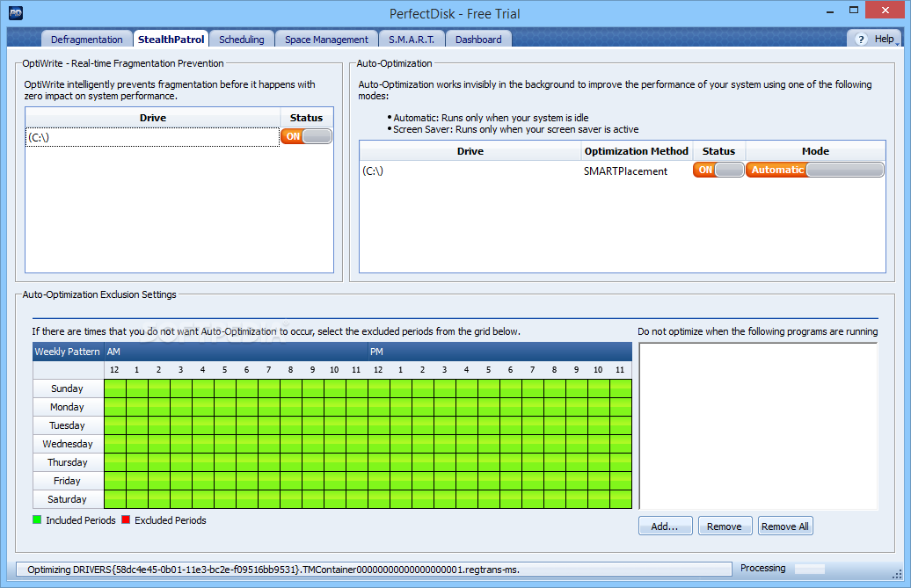Select the (C:\) row in OptiWrite list

[152, 138]
